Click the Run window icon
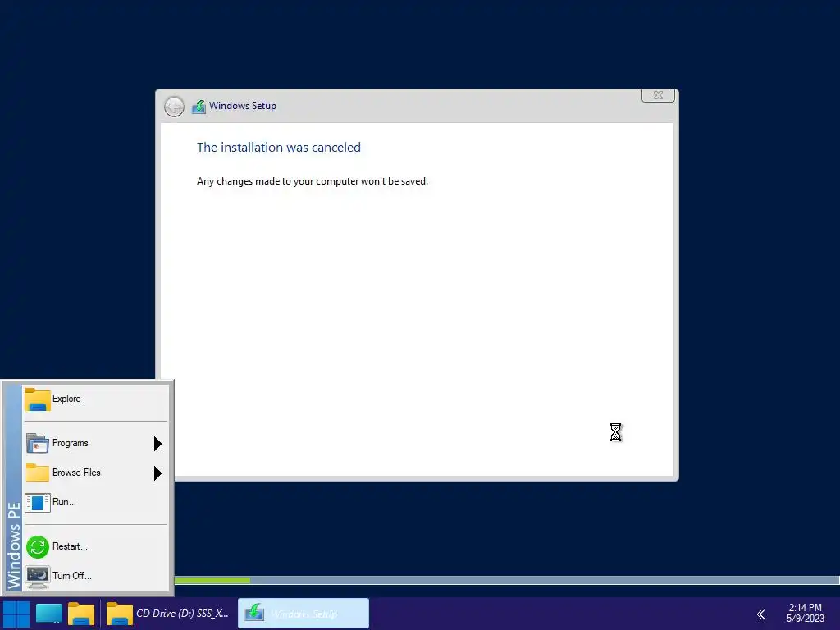 pos(38,503)
